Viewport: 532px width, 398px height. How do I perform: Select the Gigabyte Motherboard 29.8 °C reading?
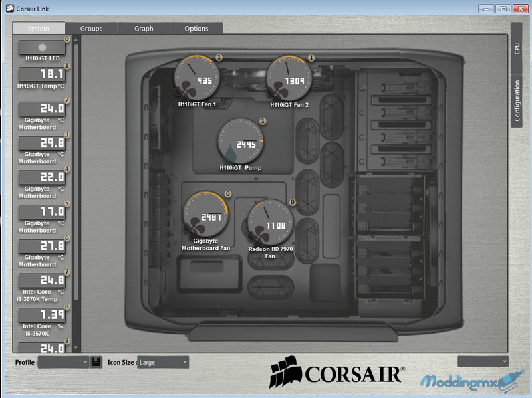click(42, 143)
